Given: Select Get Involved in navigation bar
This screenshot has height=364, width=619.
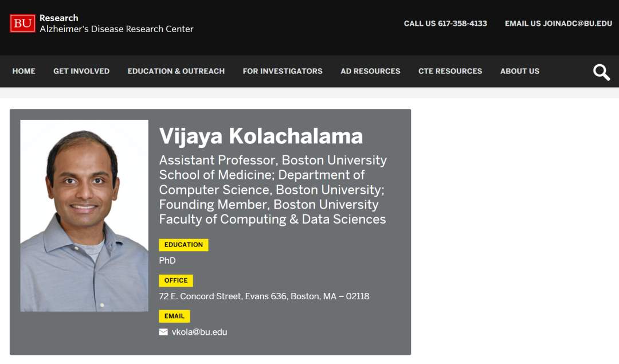Looking at the screenshot, I should 81,71.
